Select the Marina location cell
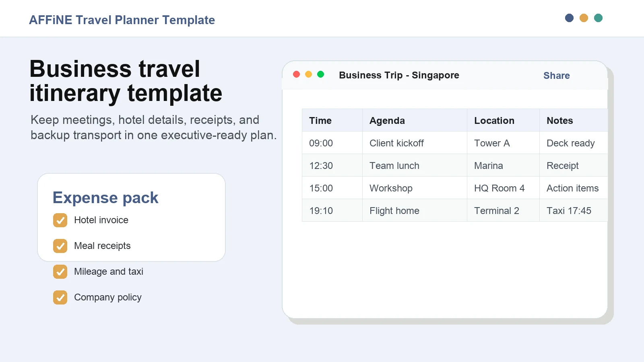The image size is (644, 362). pyautogui.click(x=504, y=165)
